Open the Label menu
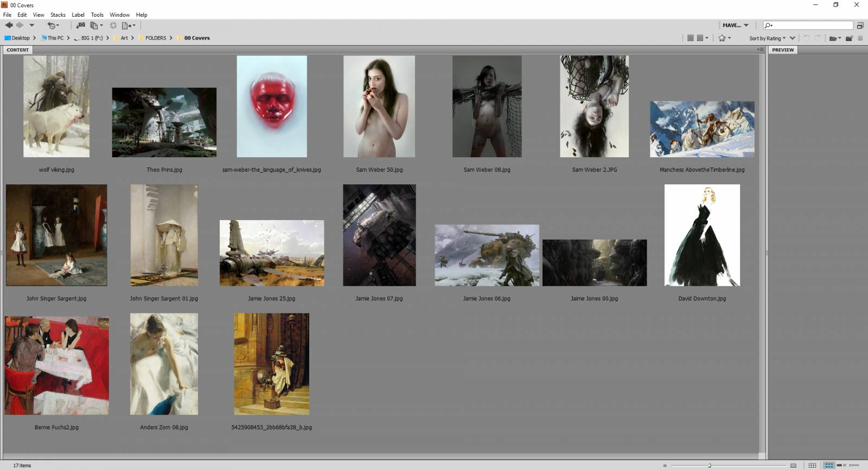The height and width of the screenshot is (470, 868). click(x=78, y=15)
